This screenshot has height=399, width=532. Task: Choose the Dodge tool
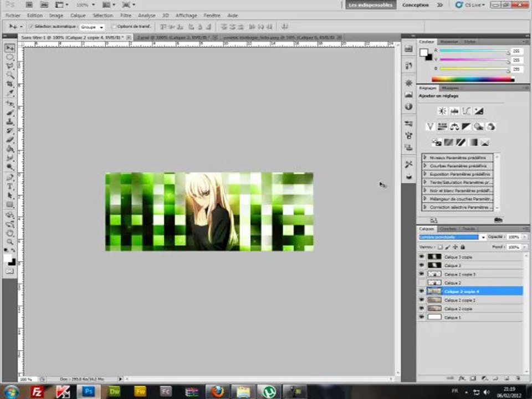point(10,167)
